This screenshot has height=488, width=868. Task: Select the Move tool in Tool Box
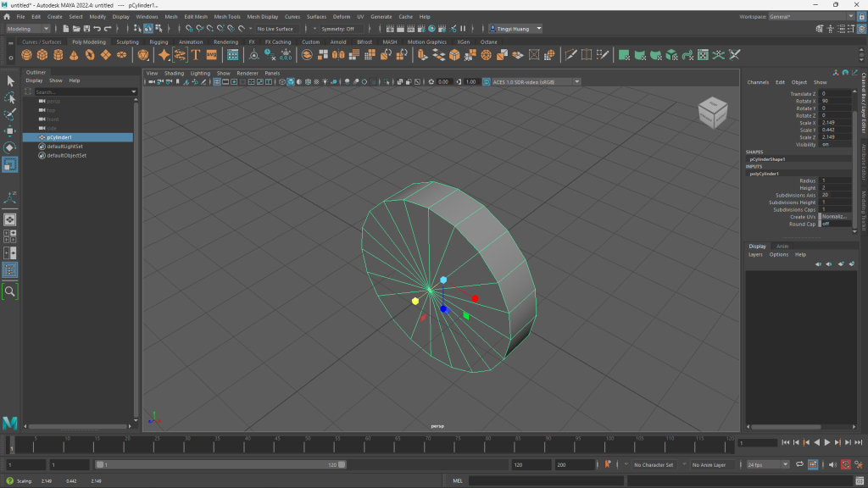click(x=10, y=131)
